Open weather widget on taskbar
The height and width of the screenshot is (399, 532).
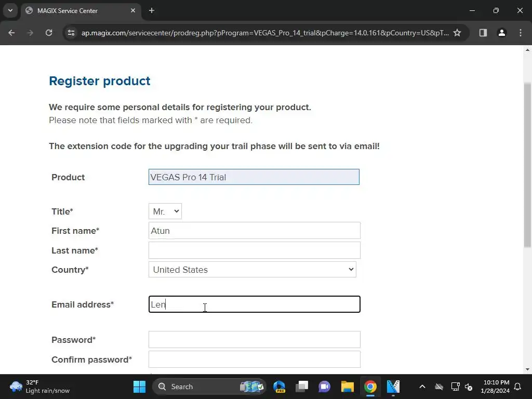pyautogui.click(x=39, y=387)
